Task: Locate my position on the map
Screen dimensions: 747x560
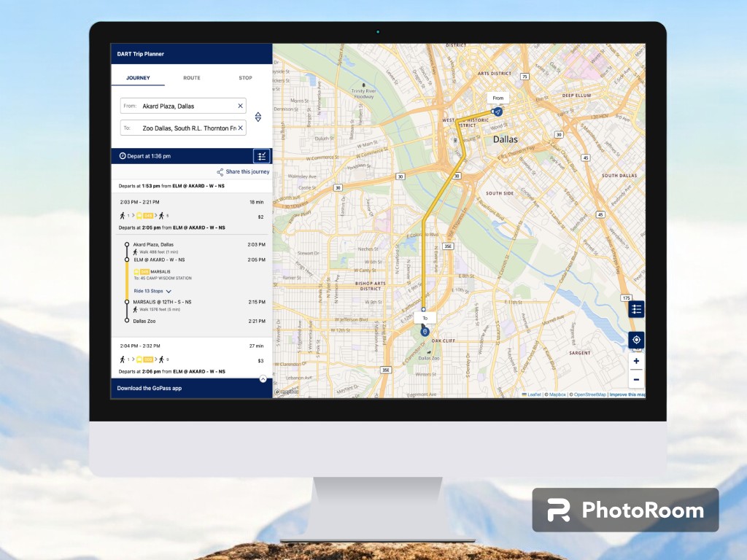Action: 636,341
